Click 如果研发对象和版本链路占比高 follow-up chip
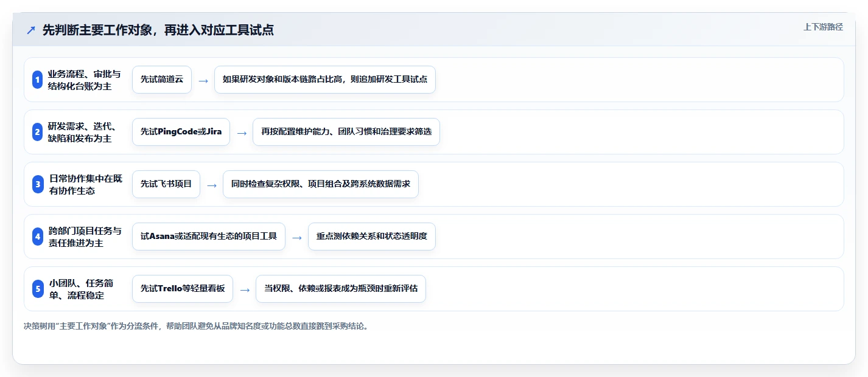Image resolution: width=868 pixels, height=377 pixels. coord(325,80)
